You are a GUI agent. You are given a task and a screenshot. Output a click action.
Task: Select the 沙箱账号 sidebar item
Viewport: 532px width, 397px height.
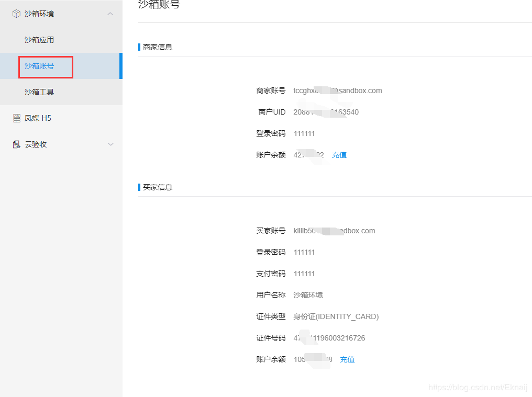coord(39,66)
